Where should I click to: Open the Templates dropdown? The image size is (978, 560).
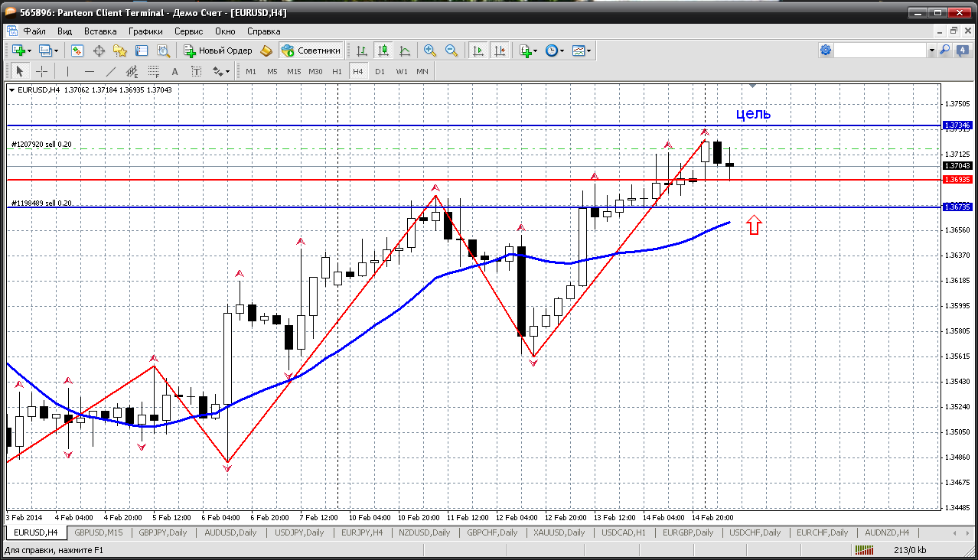pyautogui.click(x=582, y=50)
